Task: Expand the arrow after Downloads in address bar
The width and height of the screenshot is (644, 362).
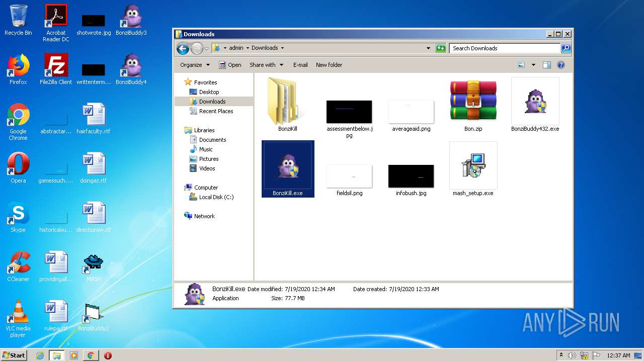Action: pyautogui.click(x=282, y=48)
